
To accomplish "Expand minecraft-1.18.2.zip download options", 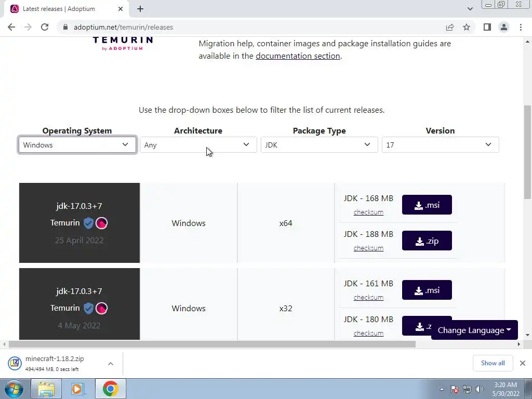I will (111, 363).
